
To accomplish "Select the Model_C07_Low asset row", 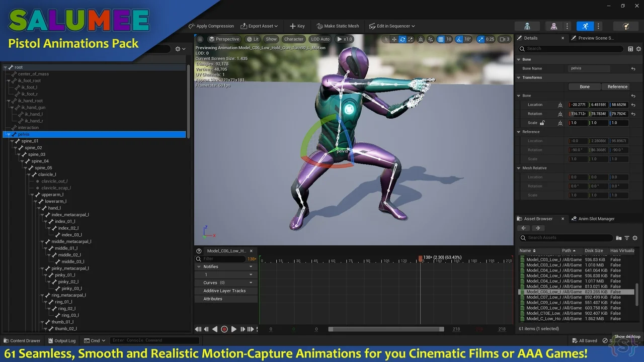I will [x=543, y=297].
